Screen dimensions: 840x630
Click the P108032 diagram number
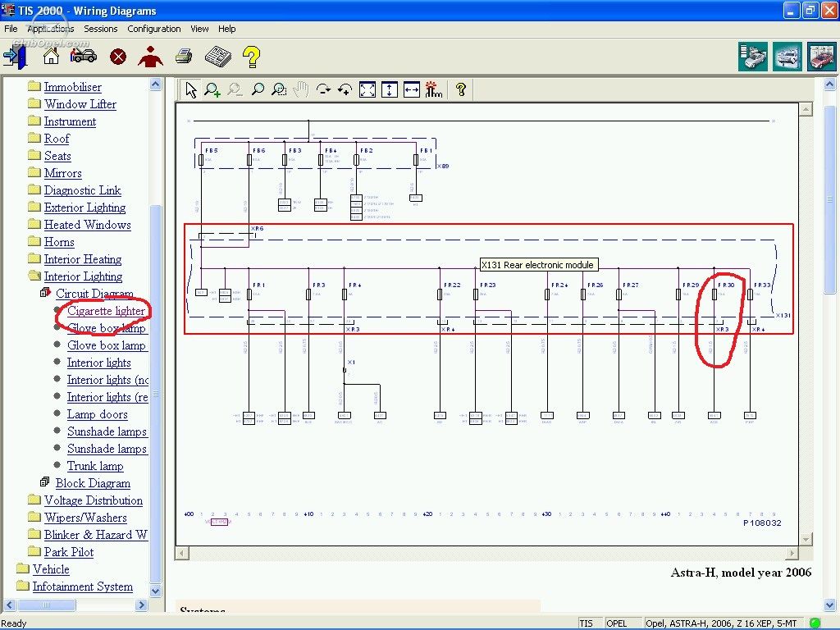point(762,523)
